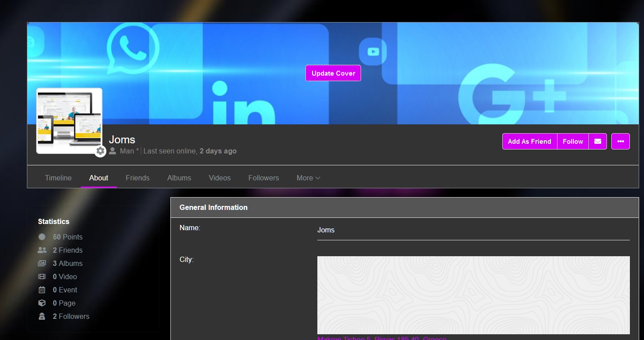Click the Friends icon in Statistics
644x340 pixels.
point(42,250)
